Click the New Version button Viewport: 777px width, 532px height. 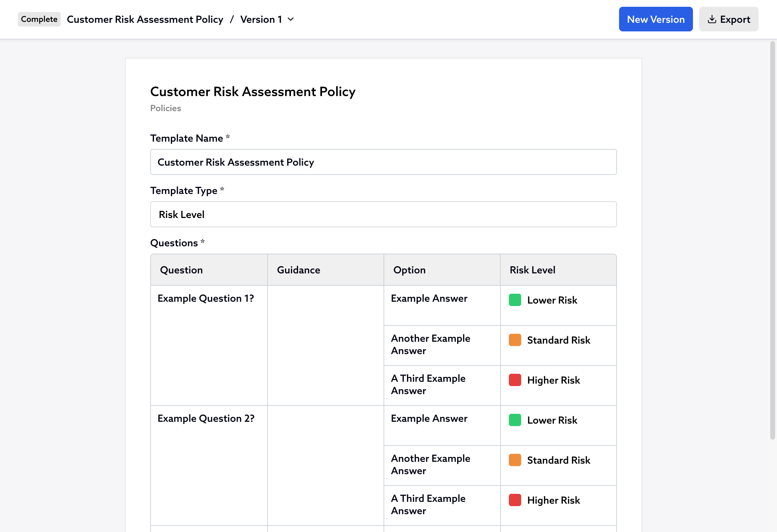pos(655,19)
